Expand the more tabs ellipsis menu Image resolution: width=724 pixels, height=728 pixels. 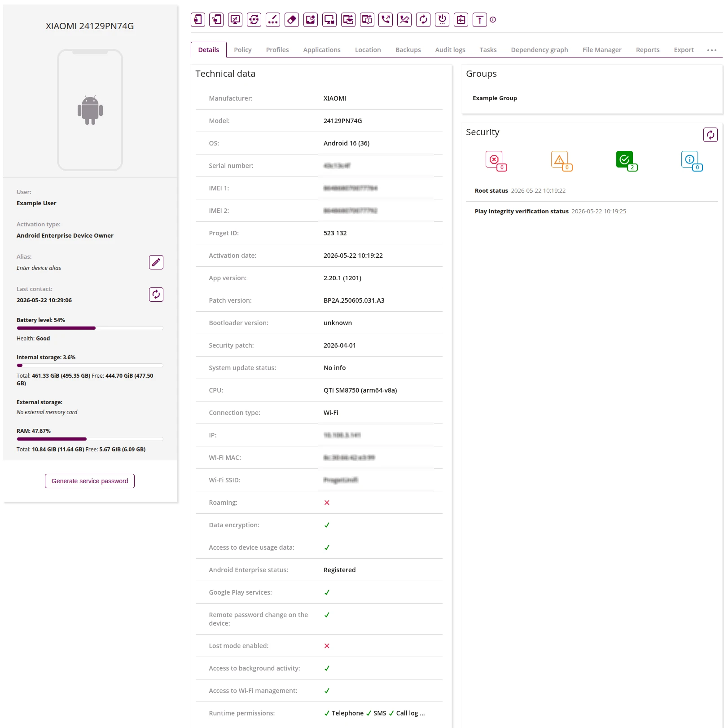pyautogui.click(x=712, y=50)
